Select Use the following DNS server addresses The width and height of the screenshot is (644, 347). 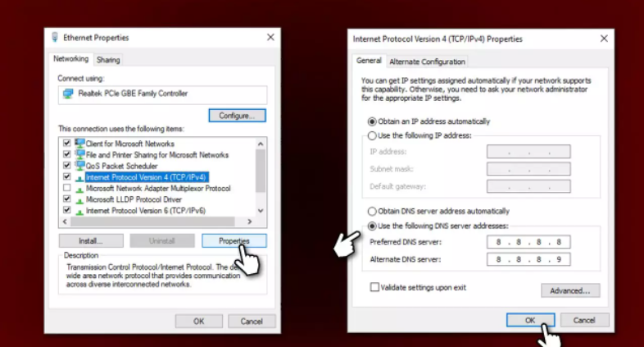[372, 226]
